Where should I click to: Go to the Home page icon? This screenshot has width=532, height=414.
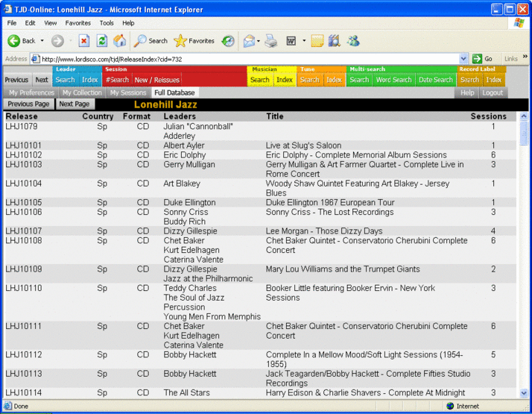click(x=119, y=41)
